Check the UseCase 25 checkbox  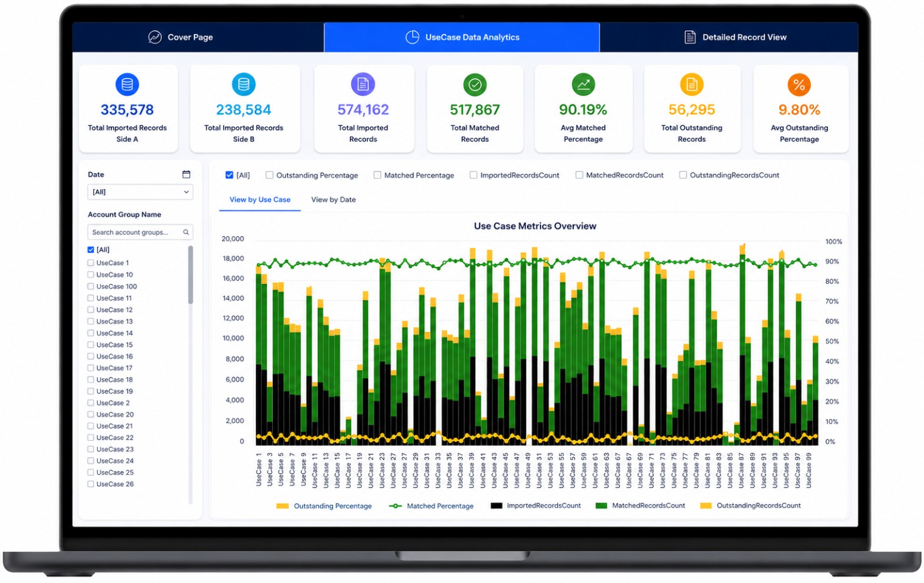click(91, 472)
